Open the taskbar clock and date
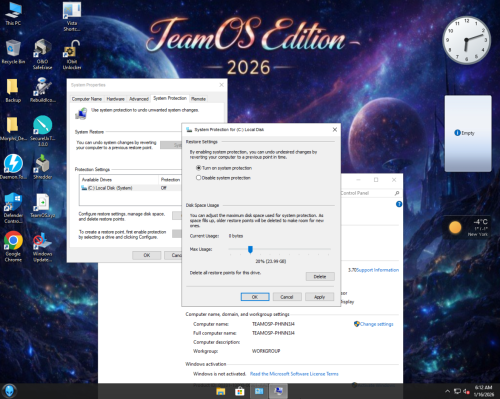This screenshot has width=500, height=399. click(x=484, y=391)
